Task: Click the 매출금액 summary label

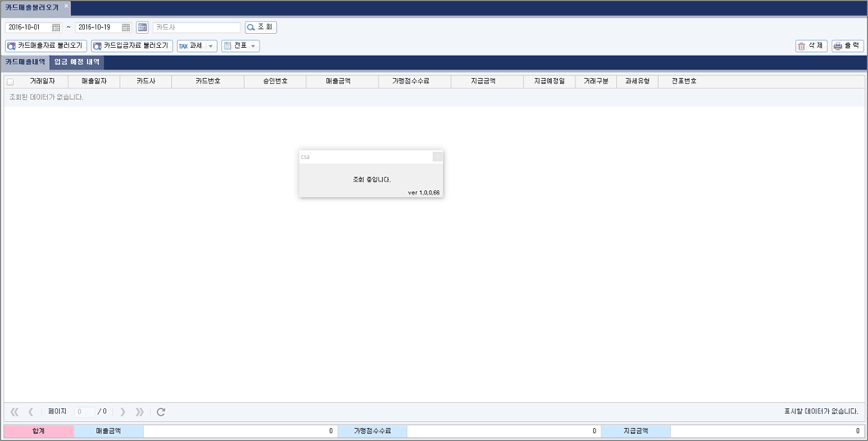Action: tap(108, 431)
